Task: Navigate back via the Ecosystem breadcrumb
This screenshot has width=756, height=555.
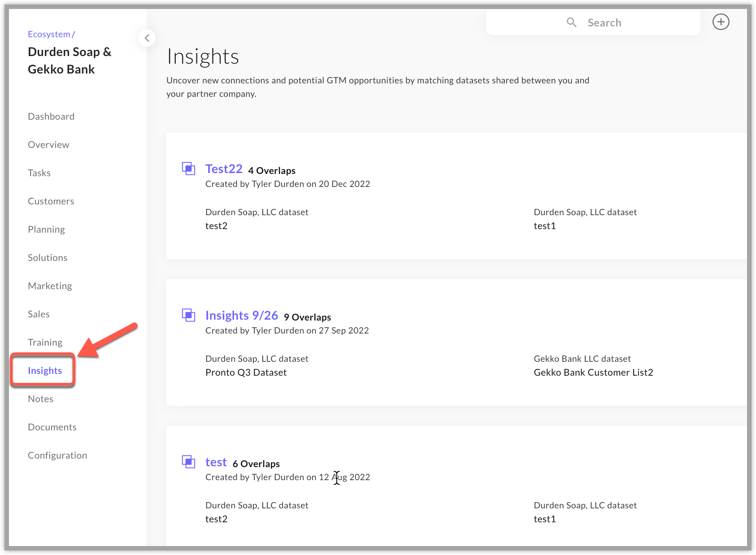Action: [x=49, y=34]
